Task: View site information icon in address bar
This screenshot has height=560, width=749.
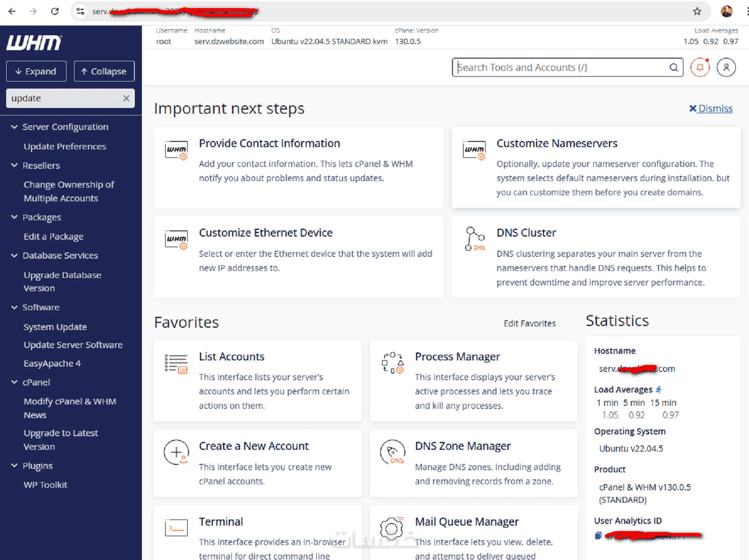Action: coord(80,11)
